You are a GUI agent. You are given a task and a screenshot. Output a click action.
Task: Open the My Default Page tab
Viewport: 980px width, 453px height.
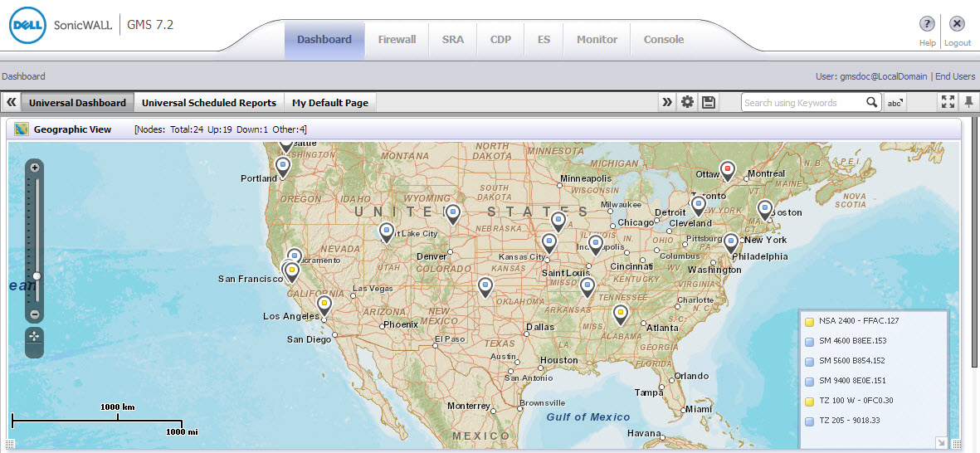coord(330,103)
